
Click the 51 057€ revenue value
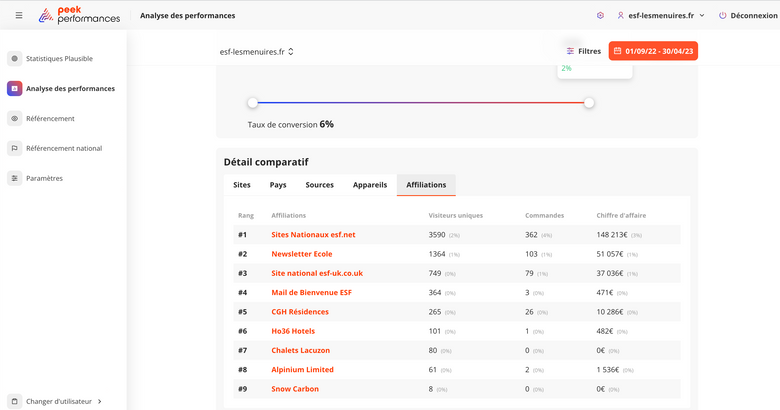610,254
